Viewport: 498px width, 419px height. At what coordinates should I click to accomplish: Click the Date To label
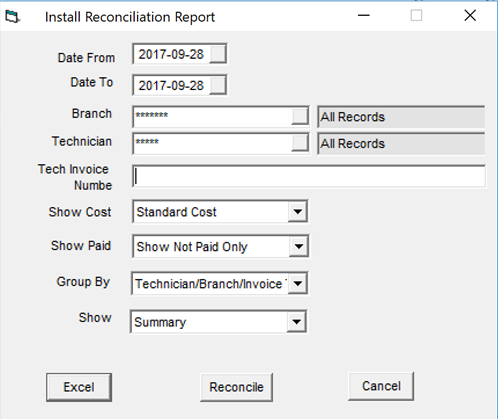[x=92, y=82]
